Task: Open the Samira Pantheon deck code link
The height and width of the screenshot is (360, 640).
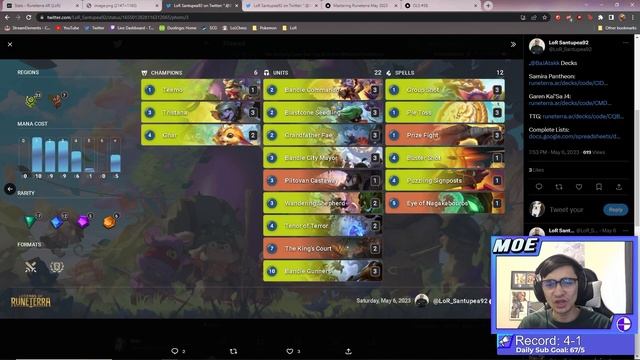Action: click(x=568, y=83)
